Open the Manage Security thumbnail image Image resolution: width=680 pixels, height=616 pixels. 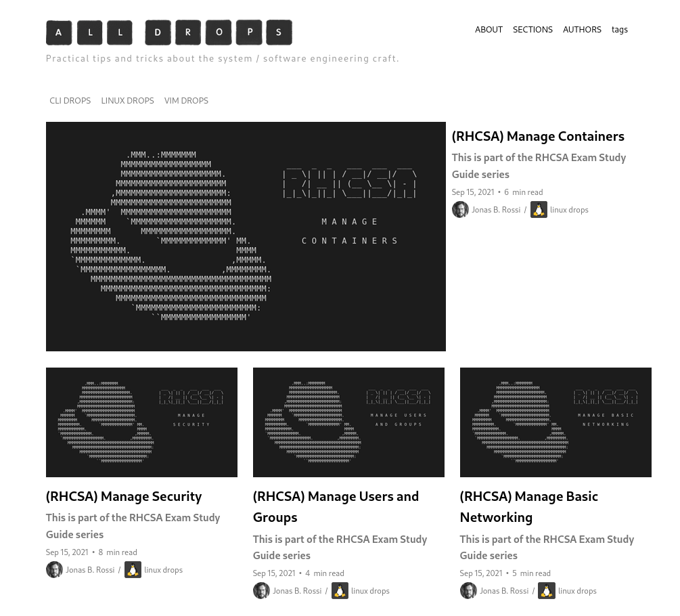click(142, 422)
